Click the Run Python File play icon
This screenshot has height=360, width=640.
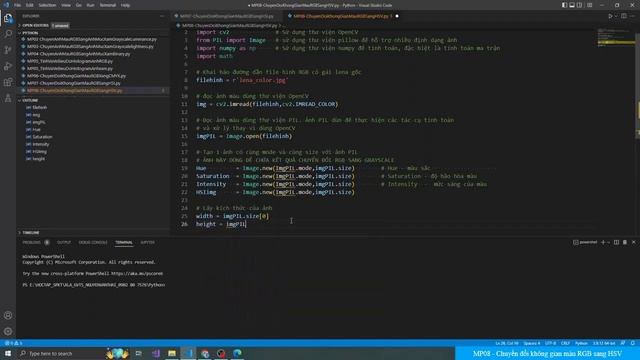click(610, 16)
